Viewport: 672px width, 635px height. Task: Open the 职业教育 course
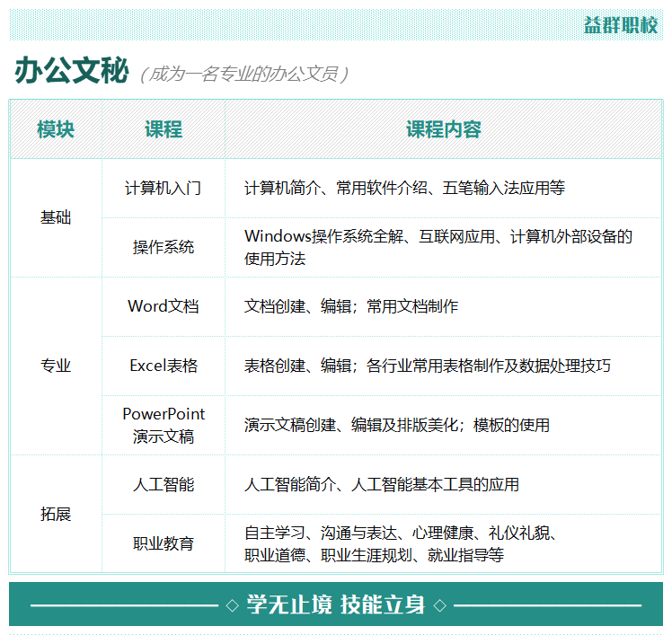click(x=164, y=543)
